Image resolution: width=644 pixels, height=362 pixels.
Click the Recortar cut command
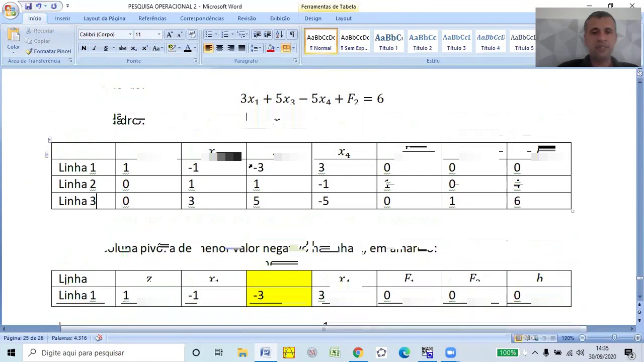40,31
